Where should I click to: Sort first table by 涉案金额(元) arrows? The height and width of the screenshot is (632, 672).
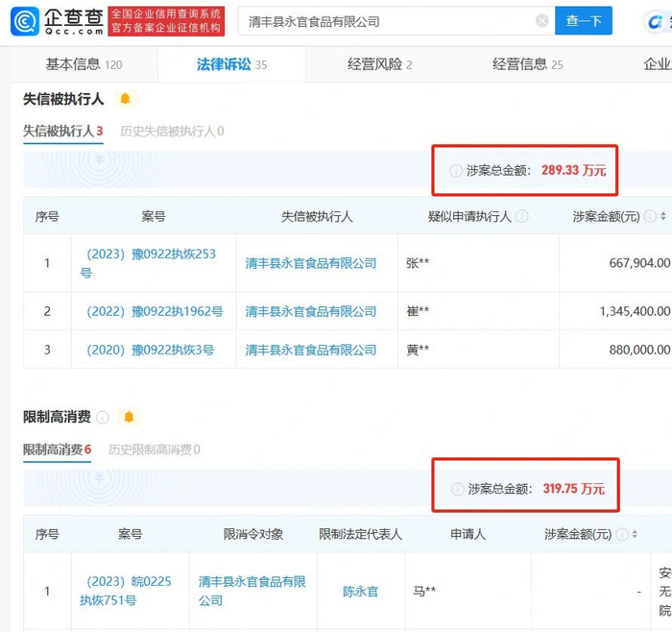pos(663,216)
